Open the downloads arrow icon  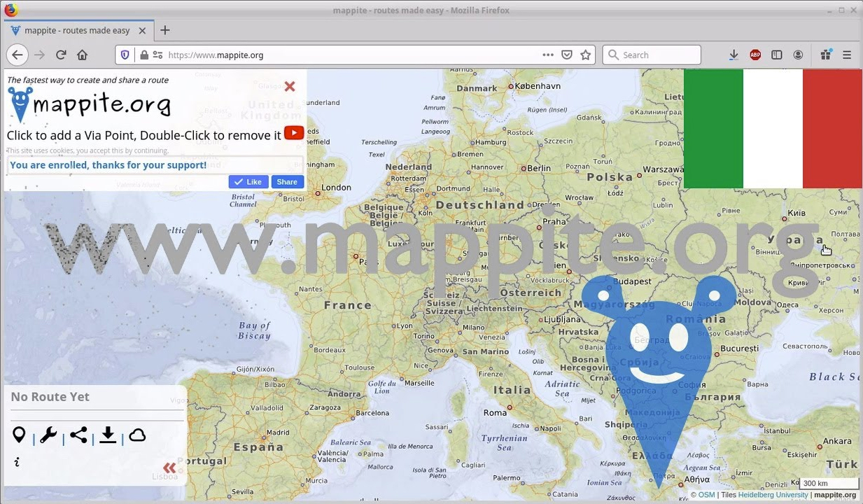pos(734,55)
